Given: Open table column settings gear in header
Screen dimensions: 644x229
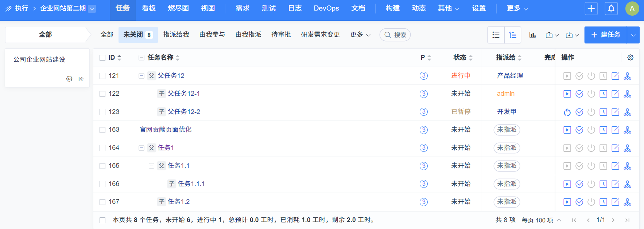Looking at the screenshot, I should [x=630, y=58].
